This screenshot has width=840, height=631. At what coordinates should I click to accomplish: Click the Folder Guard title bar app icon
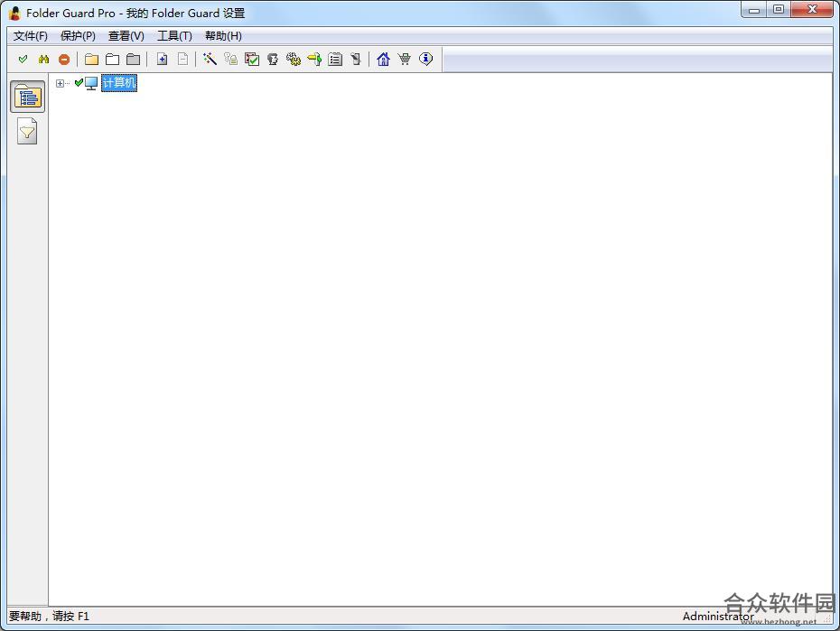pos(15,13)
